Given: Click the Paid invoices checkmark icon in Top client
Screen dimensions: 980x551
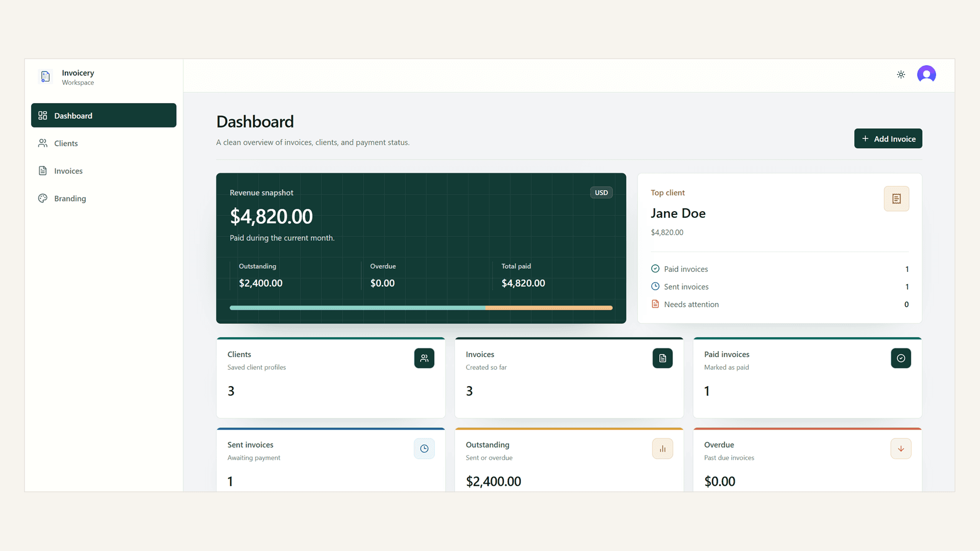Looking at the screenshot, I should coord(655,268).
